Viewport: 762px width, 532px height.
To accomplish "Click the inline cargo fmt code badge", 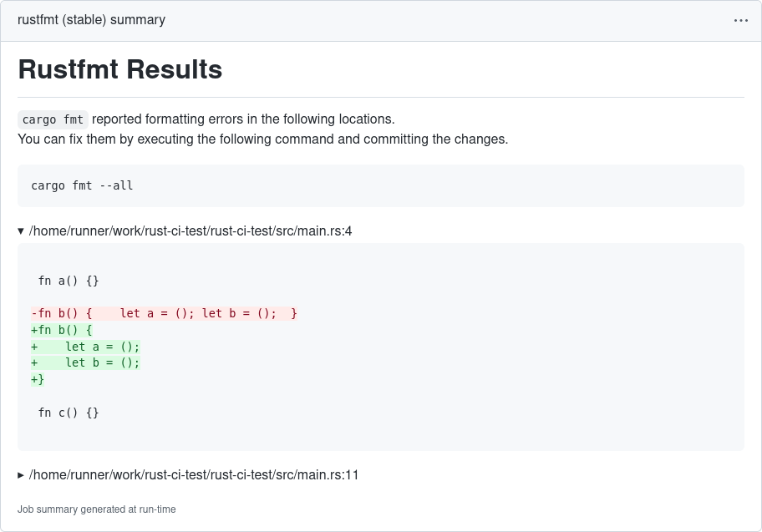I will pos(53,119).
